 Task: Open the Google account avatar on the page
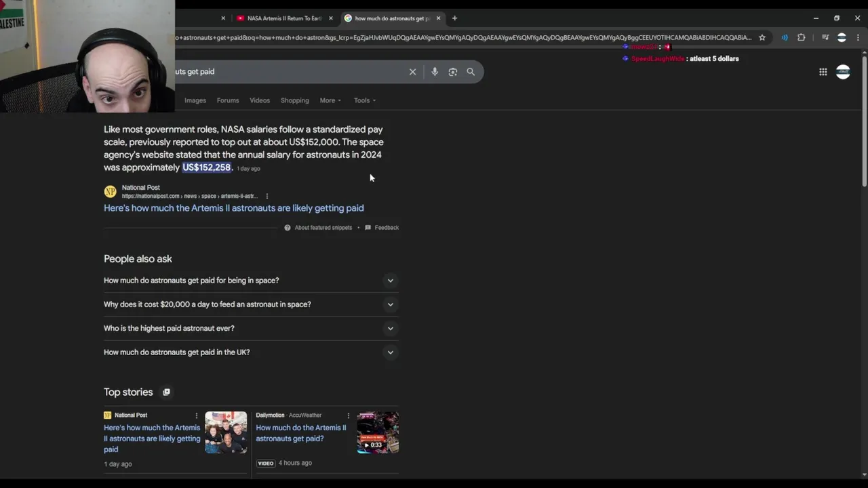(x=843, y=72)
